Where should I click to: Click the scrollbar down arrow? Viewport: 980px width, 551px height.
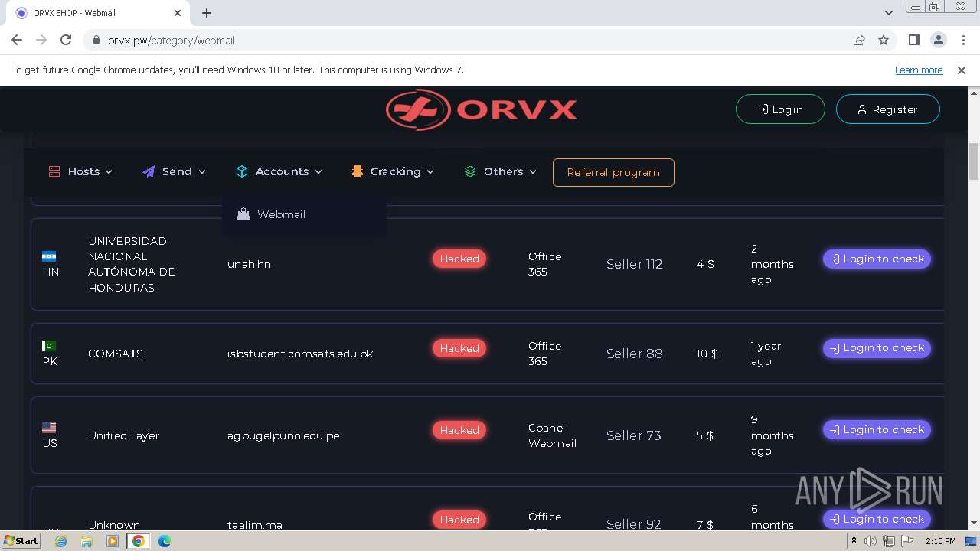coord(973,523)
